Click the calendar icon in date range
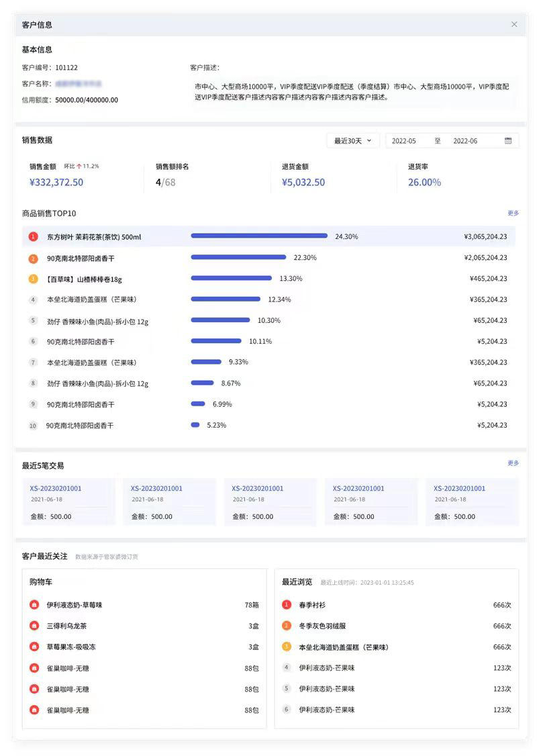 [508, 141]
